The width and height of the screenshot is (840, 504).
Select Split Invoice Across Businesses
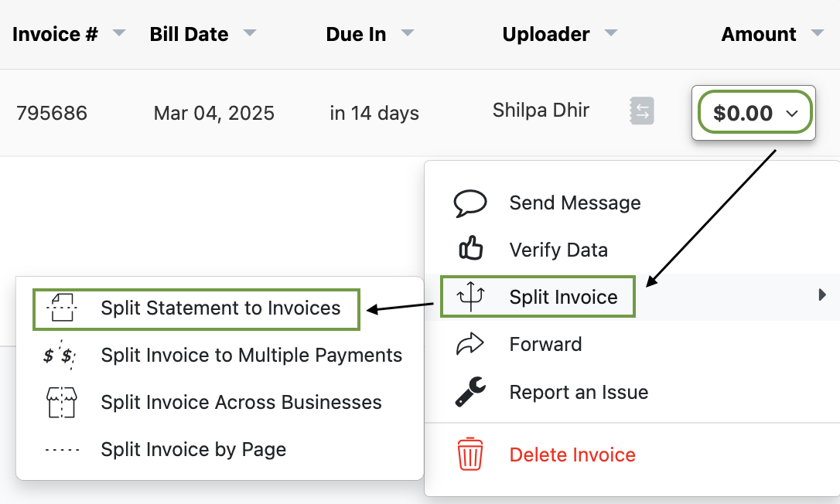click(241, 402)
